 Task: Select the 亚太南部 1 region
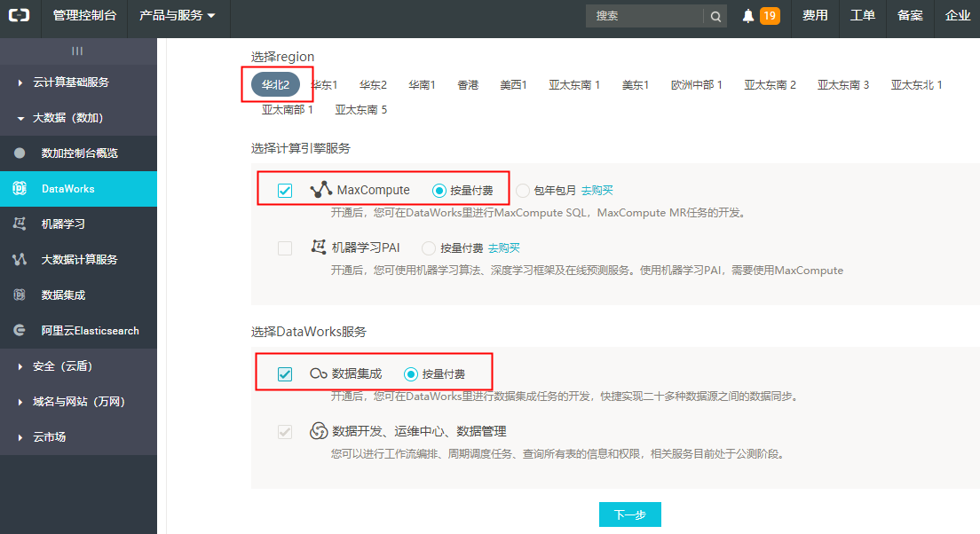click(288, 110)
